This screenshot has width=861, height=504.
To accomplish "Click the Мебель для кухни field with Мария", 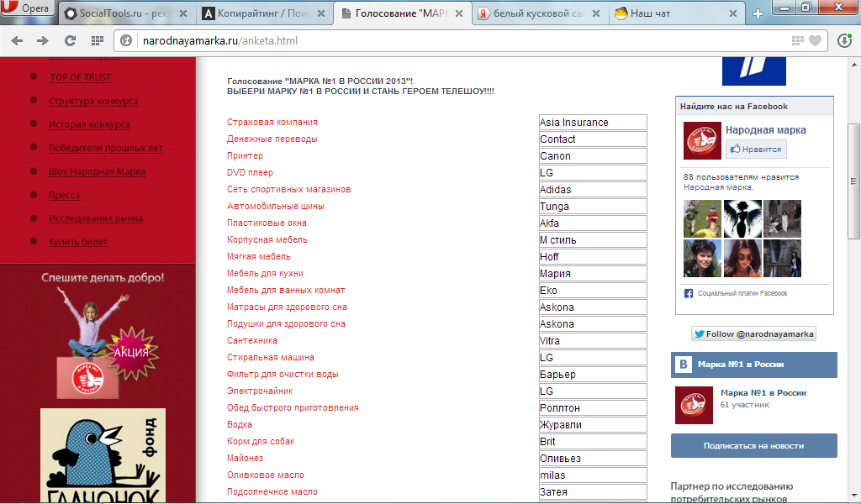I will 593,274.
